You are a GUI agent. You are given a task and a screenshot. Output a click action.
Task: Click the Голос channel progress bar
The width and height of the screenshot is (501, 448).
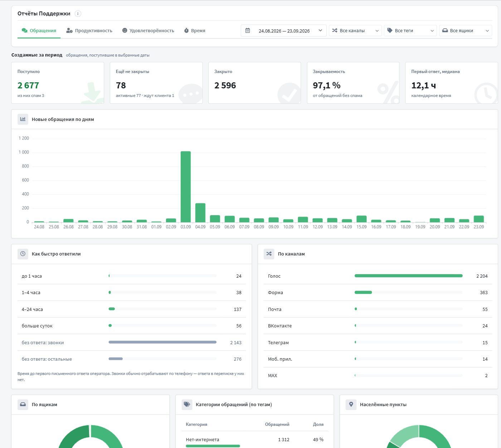pos(409,276)
